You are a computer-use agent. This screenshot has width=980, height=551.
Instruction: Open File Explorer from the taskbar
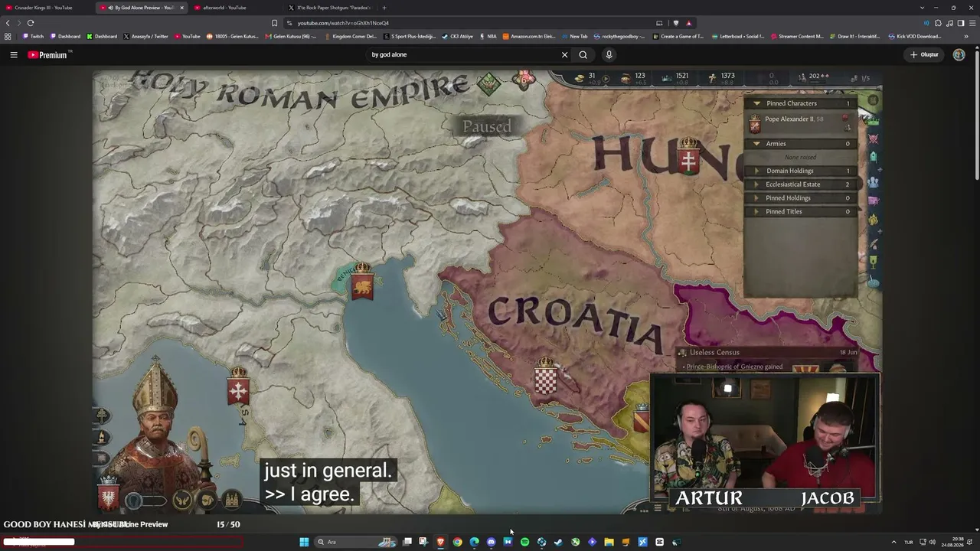(x=609, y=542)
